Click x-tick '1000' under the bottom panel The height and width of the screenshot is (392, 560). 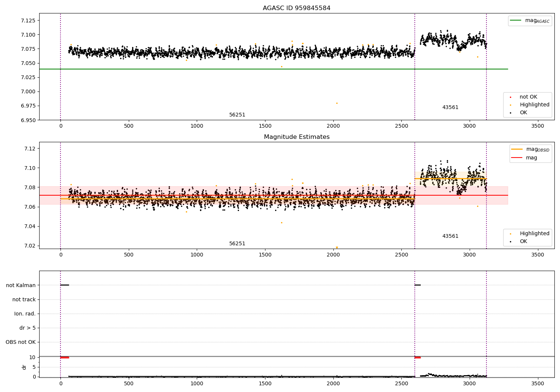tap(197, 384)
